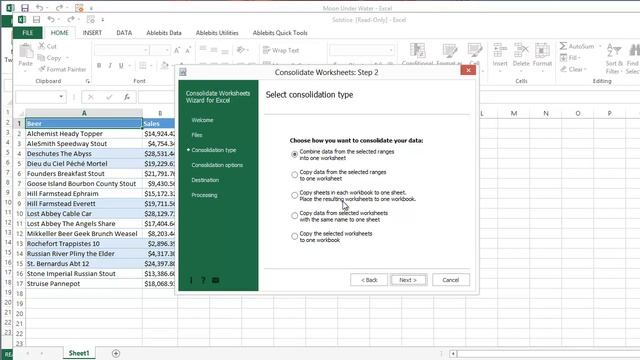Click the Decrease Font Size icon
Viewport: 640px width, 360px height.
click(x=188, y=51)
